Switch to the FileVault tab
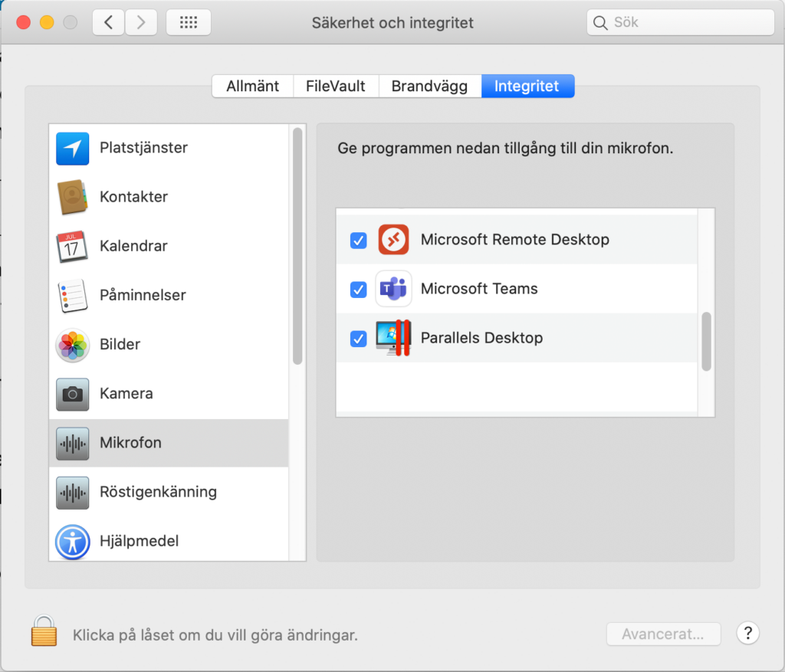Screen dimensions: 785x672 click(336, 86)
